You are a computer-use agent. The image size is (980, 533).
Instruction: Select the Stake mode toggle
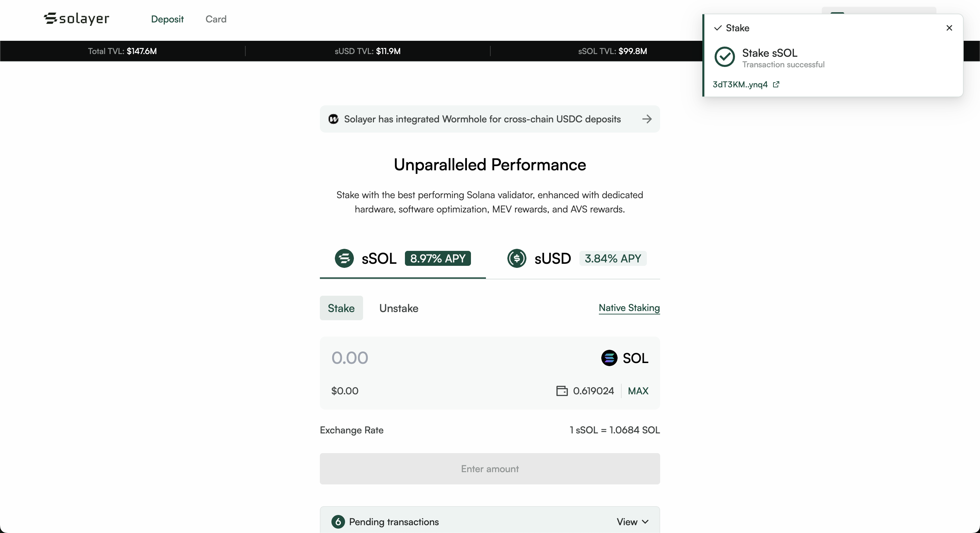(341, 308)
